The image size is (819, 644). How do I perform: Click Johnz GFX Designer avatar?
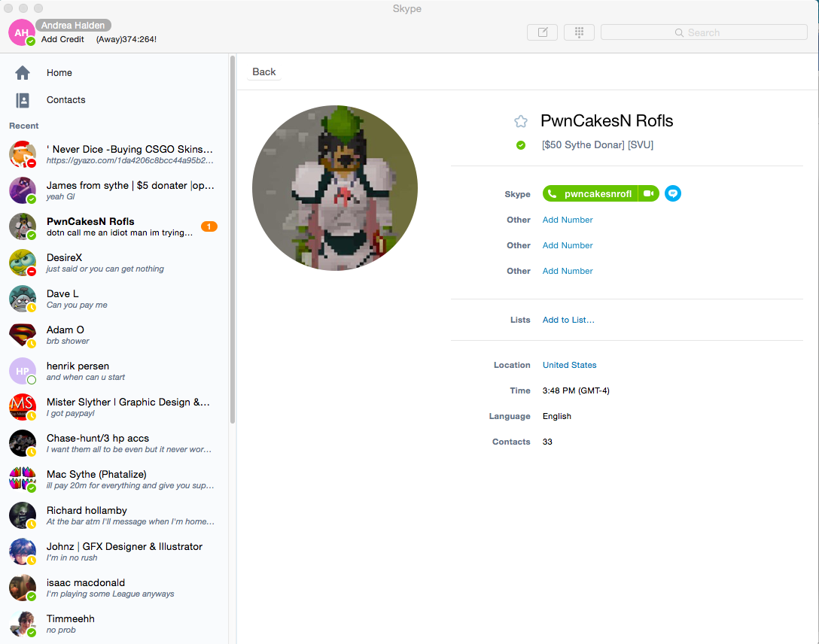coord(23,551)
